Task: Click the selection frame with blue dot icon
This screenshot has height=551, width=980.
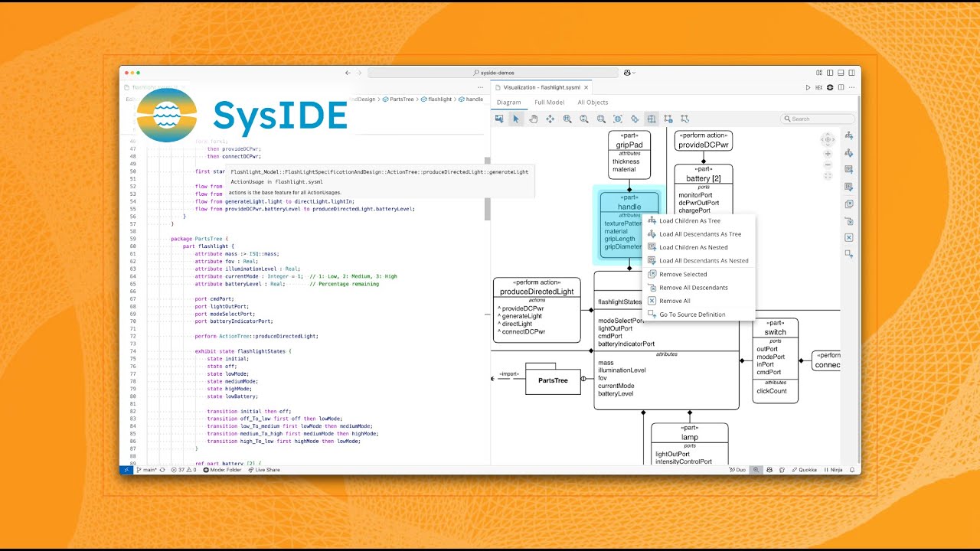Action: click(668, 119)
